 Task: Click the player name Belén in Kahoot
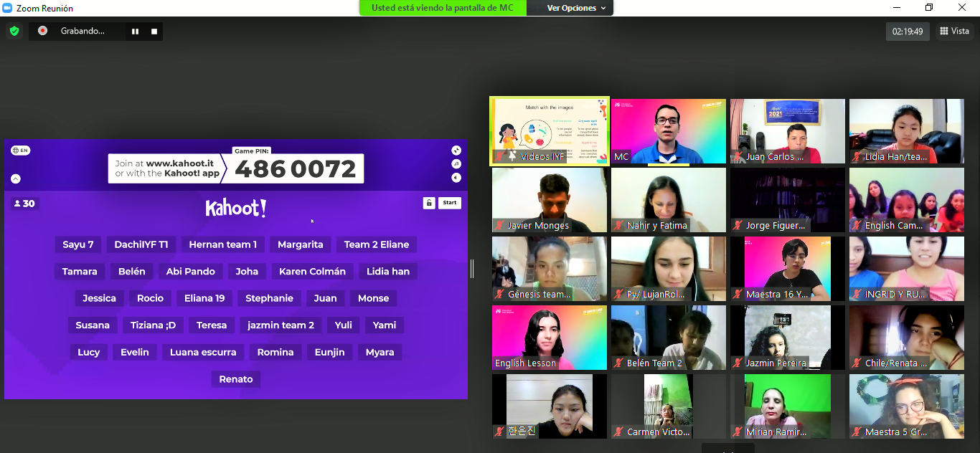[132, 272]
